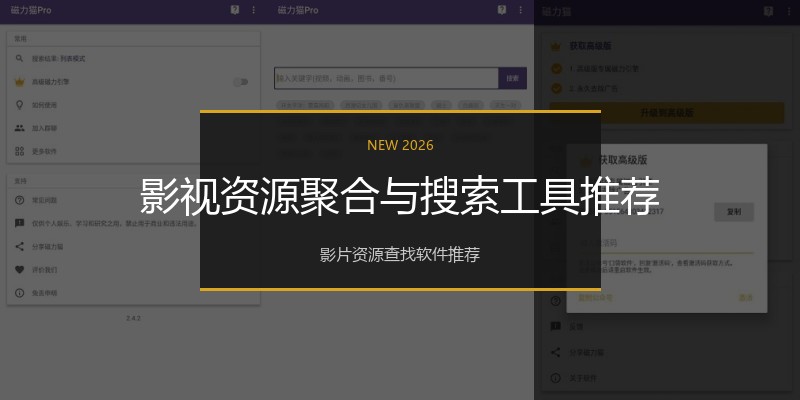Click 复制 button in activation dialog

734,212
